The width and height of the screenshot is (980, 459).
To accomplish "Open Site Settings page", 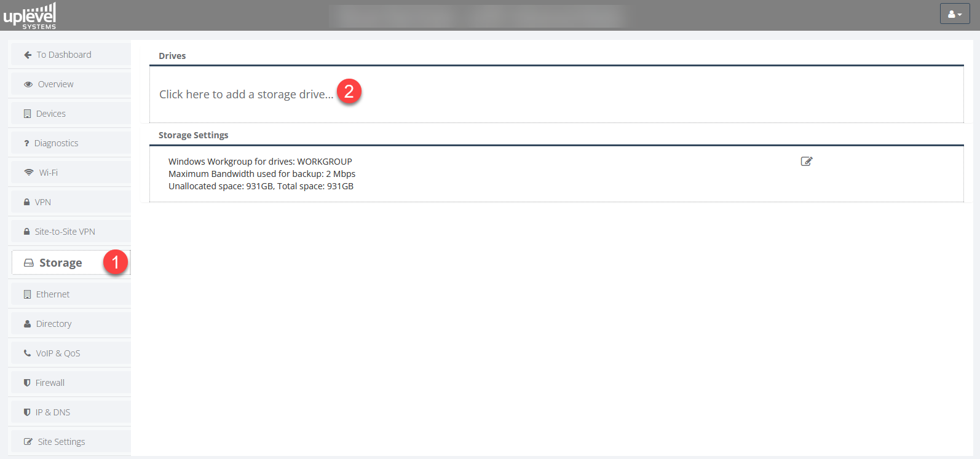I will click(70, 442).
